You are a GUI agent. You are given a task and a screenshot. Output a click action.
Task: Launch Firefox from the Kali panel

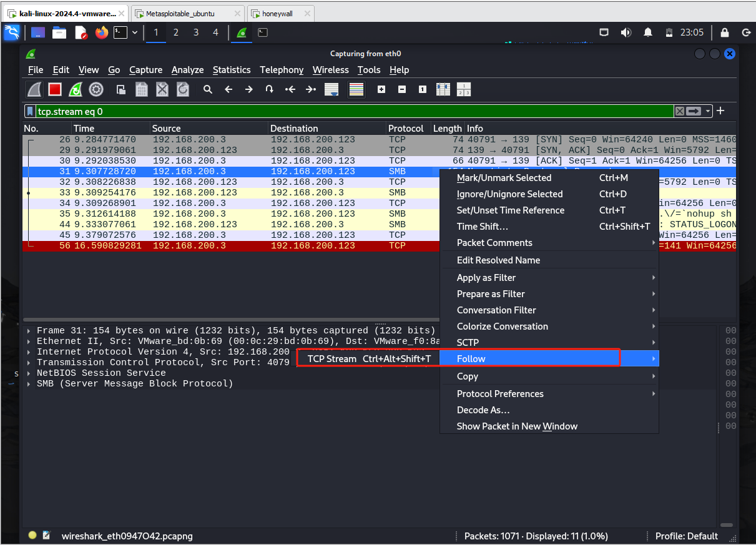click(x=102, y=32)
